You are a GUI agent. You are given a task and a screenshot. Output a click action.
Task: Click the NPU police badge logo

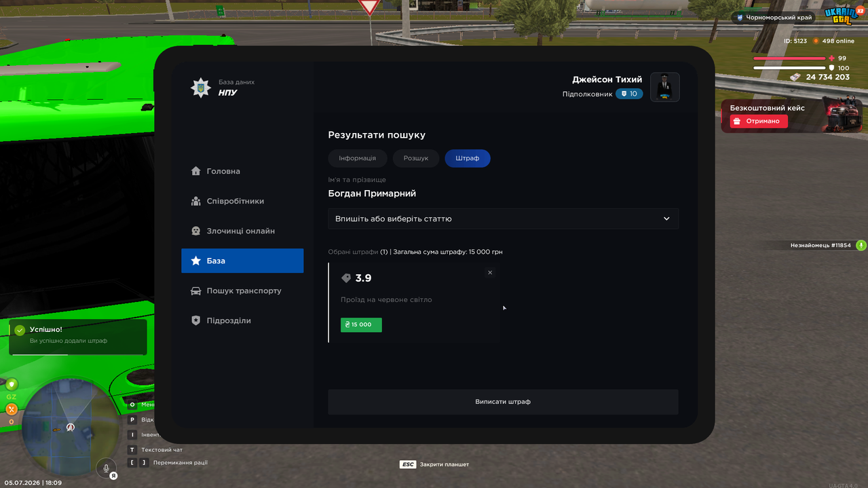200,88
